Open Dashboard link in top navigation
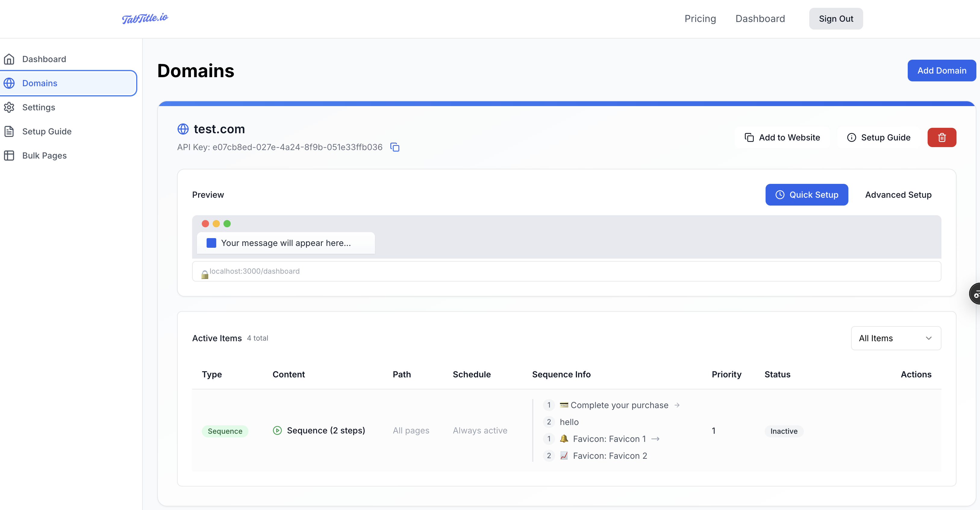980x510 pixels. (760, 19)
